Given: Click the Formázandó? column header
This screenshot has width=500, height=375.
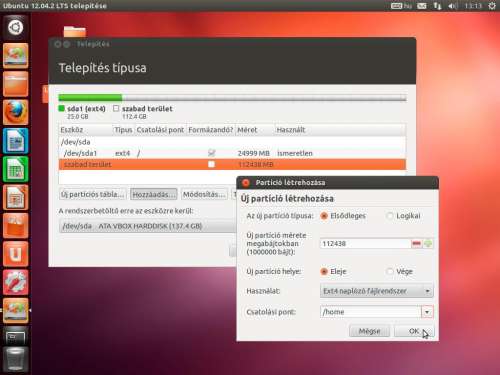Looking at the screenshot, I should click(211, 130).
